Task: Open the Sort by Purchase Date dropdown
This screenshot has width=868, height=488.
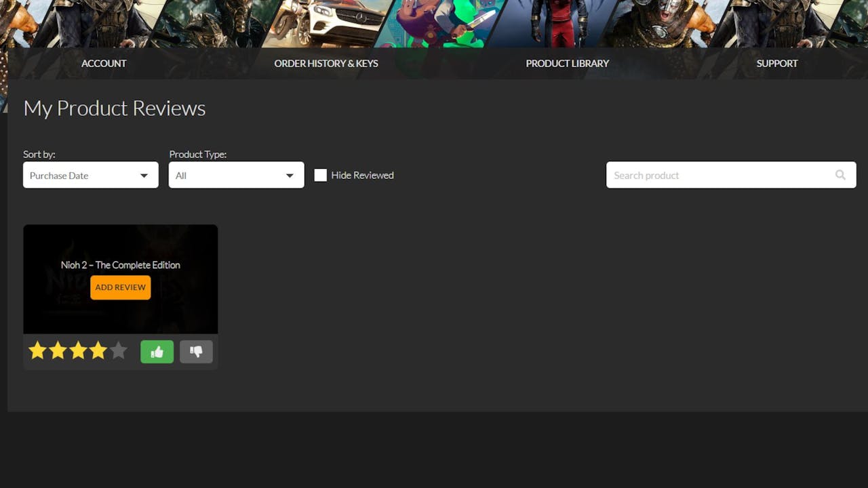Action: [91, 175]
